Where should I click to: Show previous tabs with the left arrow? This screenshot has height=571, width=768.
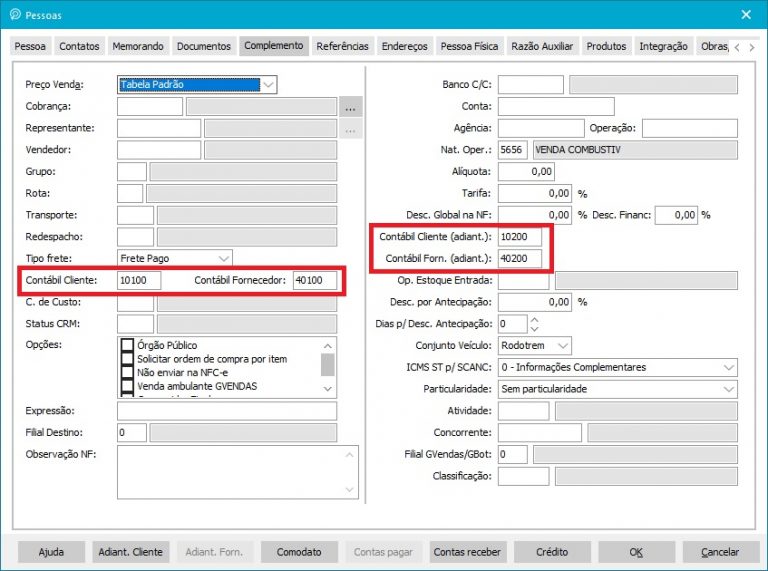coord(737,48)
